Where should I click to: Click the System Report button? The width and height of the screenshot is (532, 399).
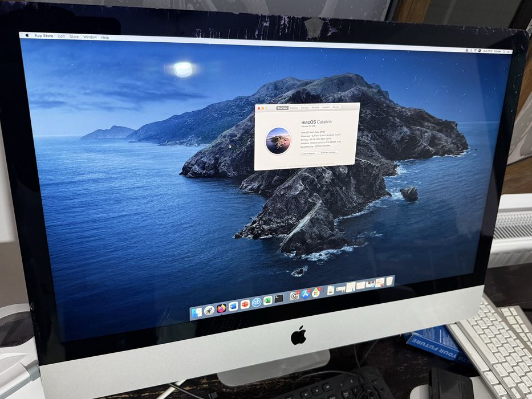pos(308,153)
